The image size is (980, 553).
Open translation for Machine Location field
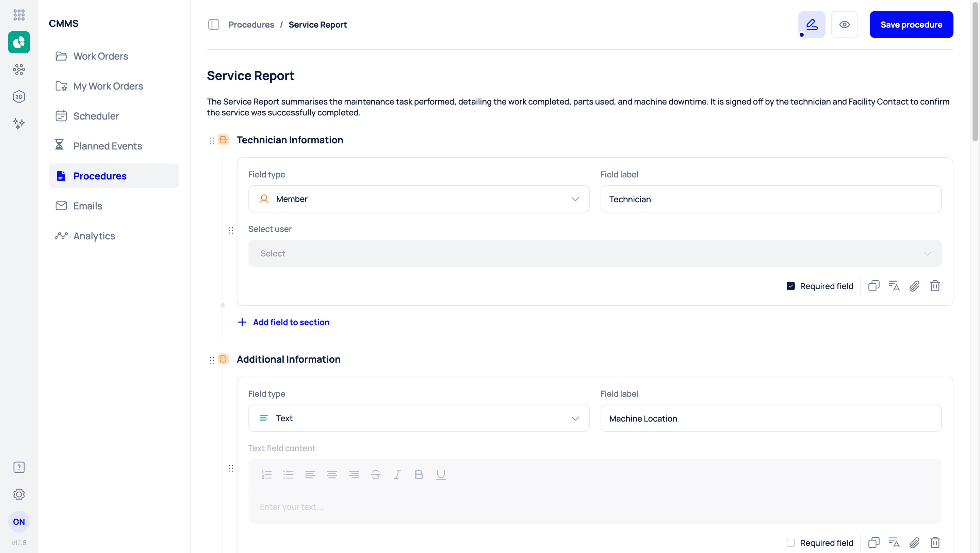894,542
